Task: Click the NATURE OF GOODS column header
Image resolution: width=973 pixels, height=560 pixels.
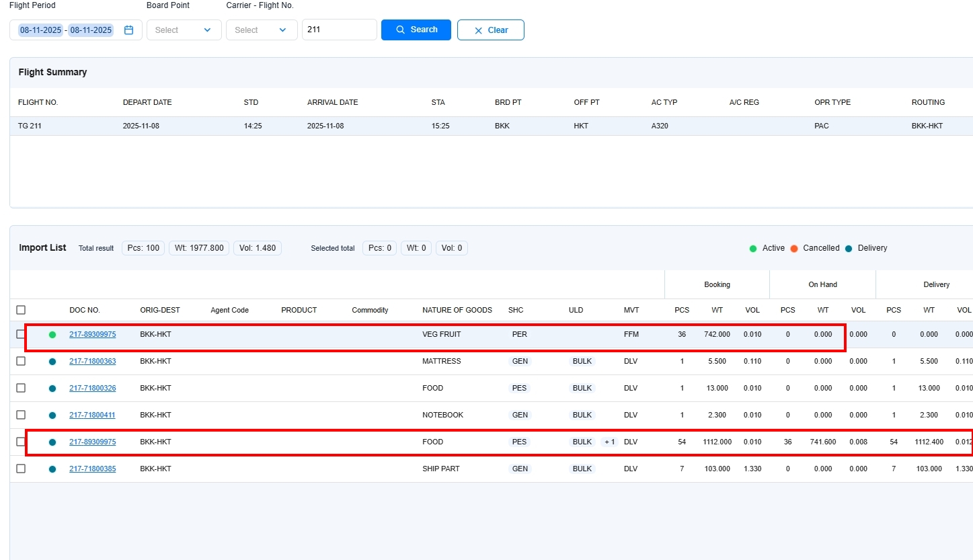Action: point(457,310)
